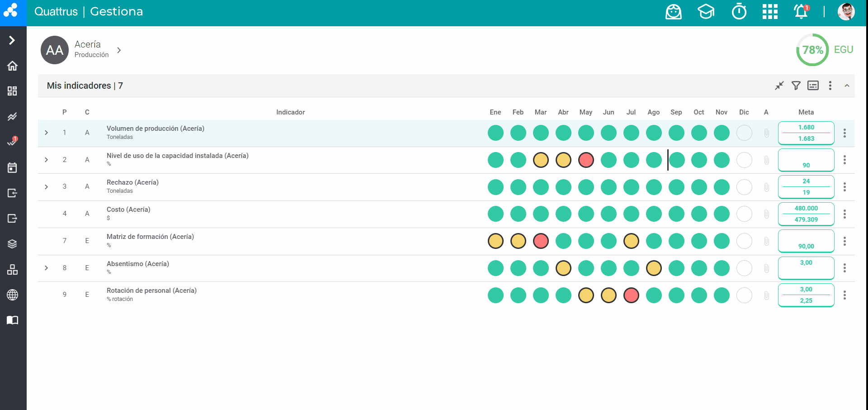Open options menu for Rotación de personal row
This screenshot has width=868, height=410.
click(x=844, y=296)
